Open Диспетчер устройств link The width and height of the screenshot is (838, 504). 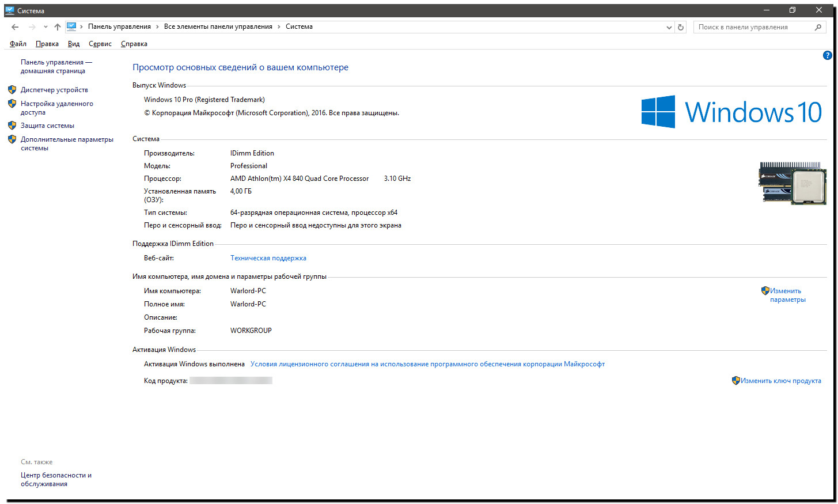pyautogui.click(x=55, y=90)
